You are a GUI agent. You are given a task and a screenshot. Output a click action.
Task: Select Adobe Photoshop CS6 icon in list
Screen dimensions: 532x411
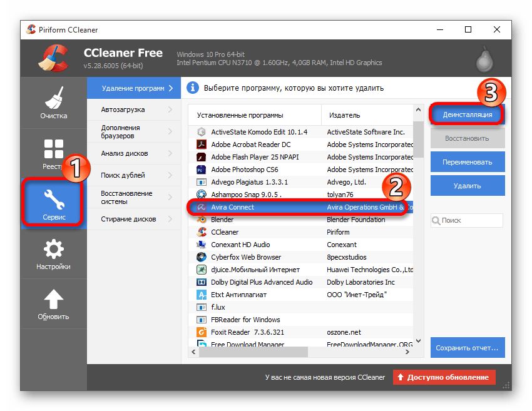click(x=202, y=170)
